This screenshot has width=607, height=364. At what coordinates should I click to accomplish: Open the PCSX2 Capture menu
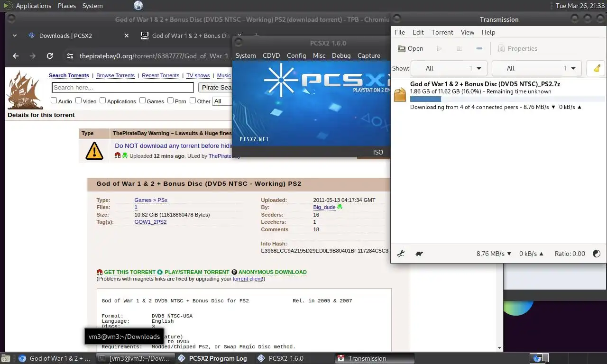[x=369, y=55]
